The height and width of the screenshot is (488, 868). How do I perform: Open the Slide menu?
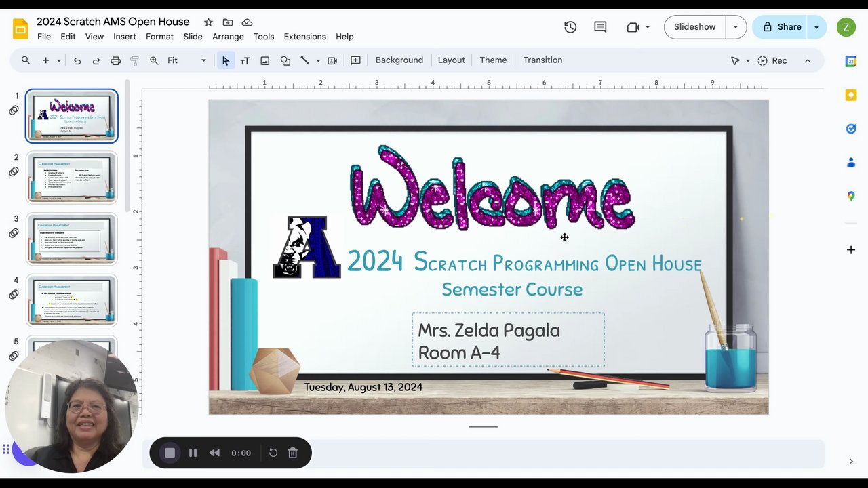(x=193, y=37)
